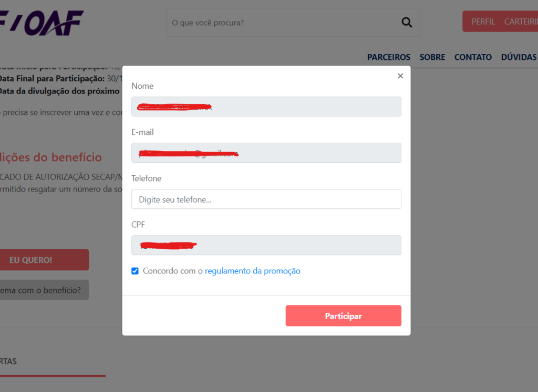Open the PERFIL button in the header

coord(483,22)
